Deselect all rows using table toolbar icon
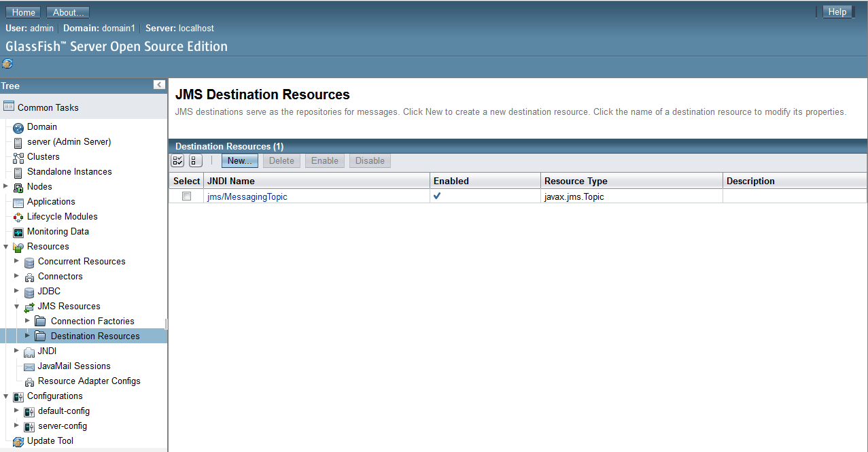The width and height of the screenshot is (868, 452). tap(196, 161)
